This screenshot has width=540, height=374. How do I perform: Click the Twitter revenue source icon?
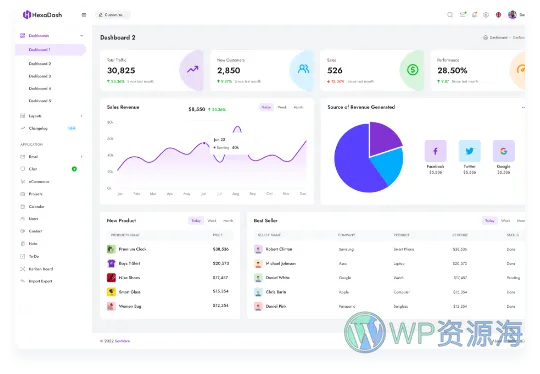[x=469, y=151]
